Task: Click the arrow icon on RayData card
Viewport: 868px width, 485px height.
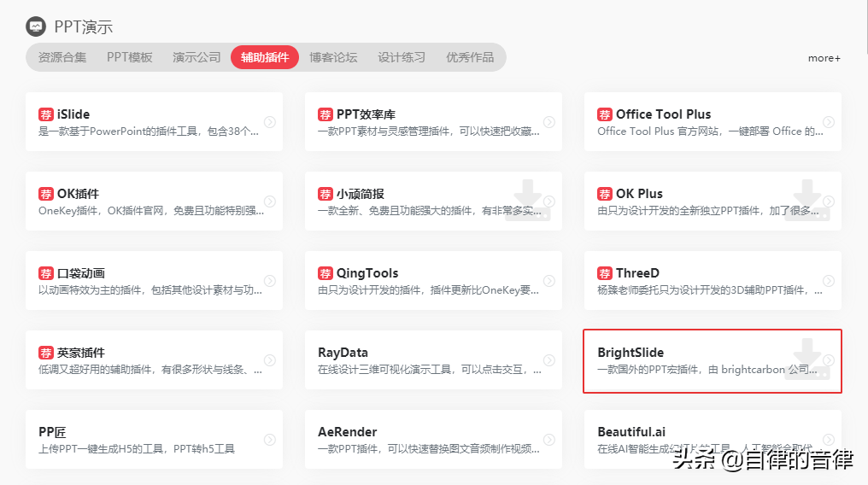Action: click(549, 360)
